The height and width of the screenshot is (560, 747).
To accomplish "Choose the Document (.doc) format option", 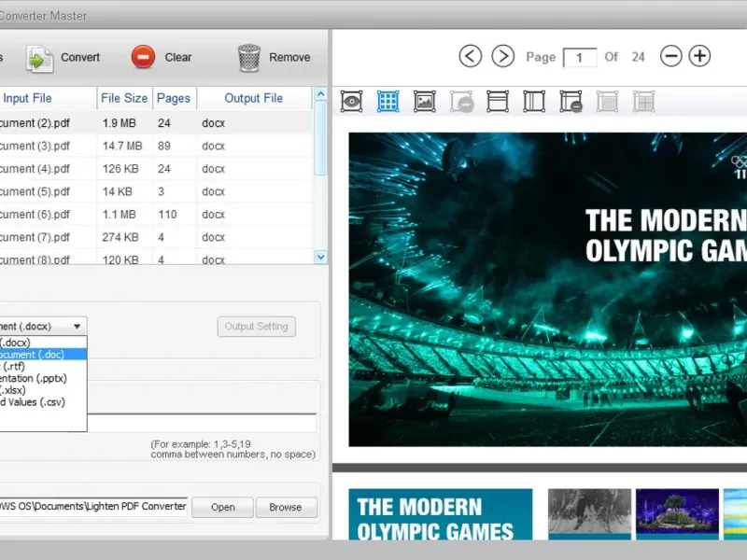I will click(x=43, y=355).
